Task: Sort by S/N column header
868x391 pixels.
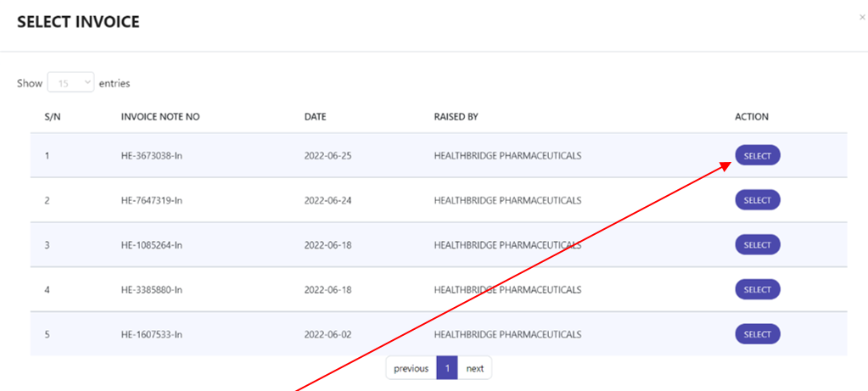Action: click(53, 117)
